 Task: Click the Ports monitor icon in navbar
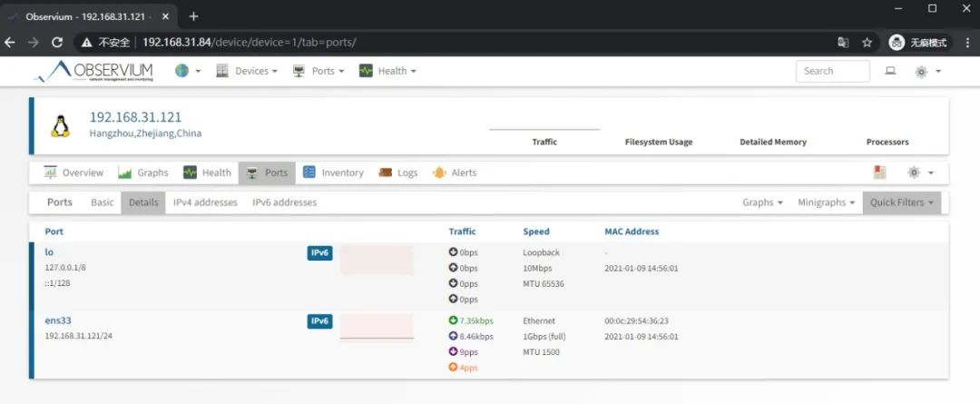299,72
